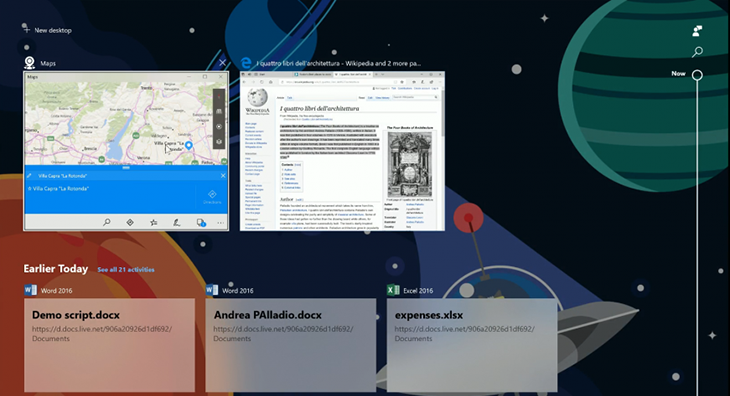Click the vertical timeline slider track
Screen dimensions: 730x396
click(x=697, y=237)
